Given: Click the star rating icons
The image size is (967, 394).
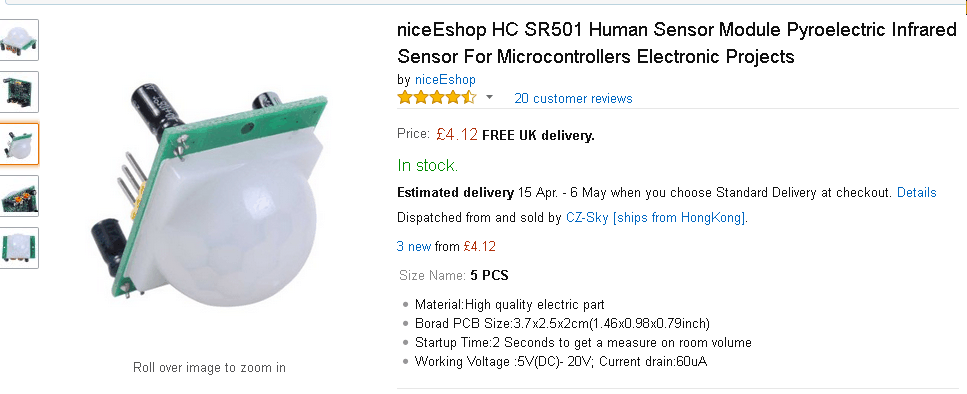Looking at the screenshot, I should (437, 97).
